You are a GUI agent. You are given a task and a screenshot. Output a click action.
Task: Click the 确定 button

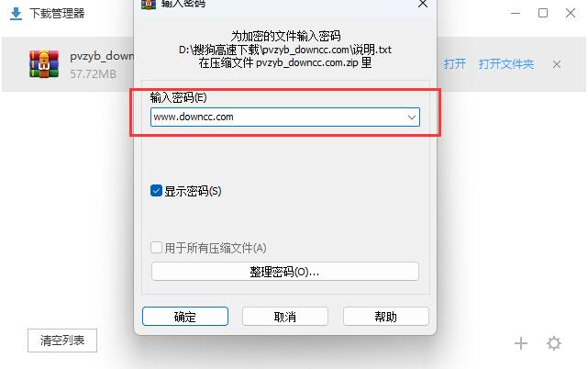(x=185, y=317)
